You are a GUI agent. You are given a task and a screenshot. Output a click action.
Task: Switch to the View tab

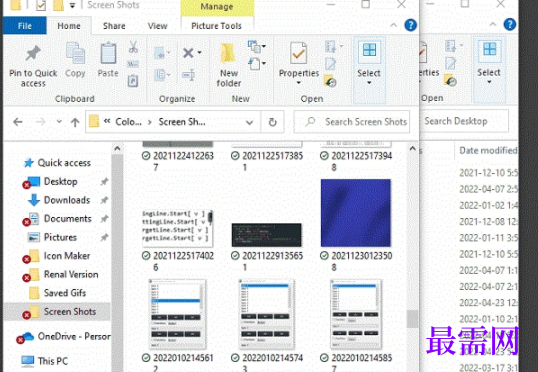157,26
